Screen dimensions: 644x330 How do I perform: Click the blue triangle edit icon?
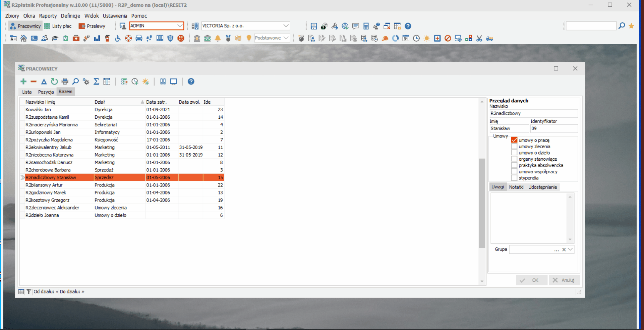pyautogui.click(x=44, y=81)
